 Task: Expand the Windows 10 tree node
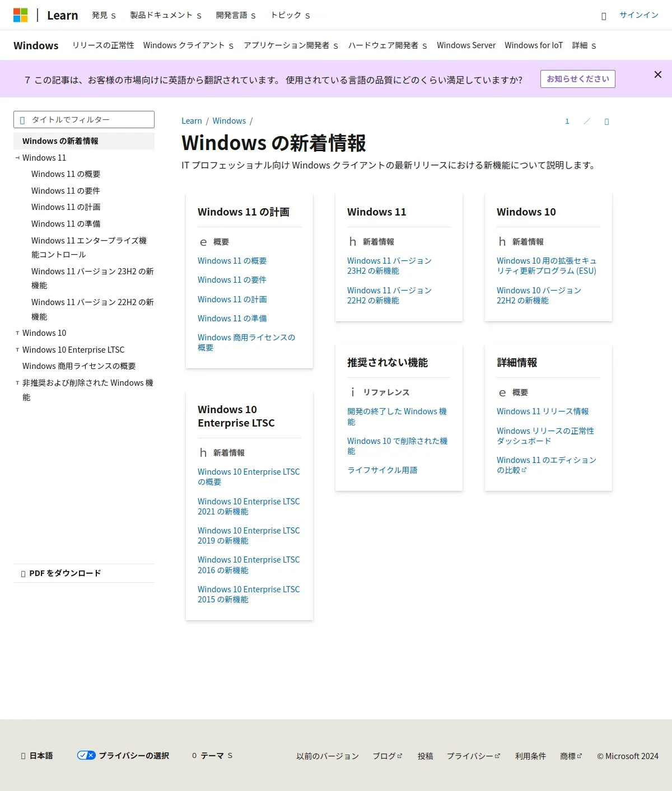[x=17, y=333]
